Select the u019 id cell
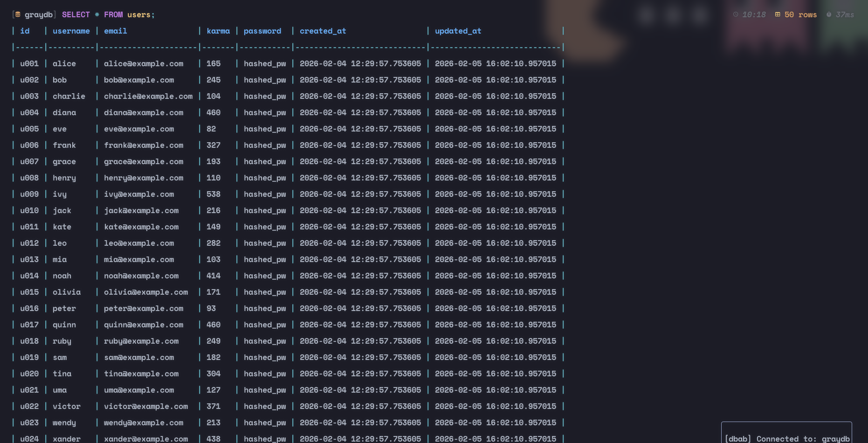The height and width of the screenshot is (443, 868). (x=29, y=357)
